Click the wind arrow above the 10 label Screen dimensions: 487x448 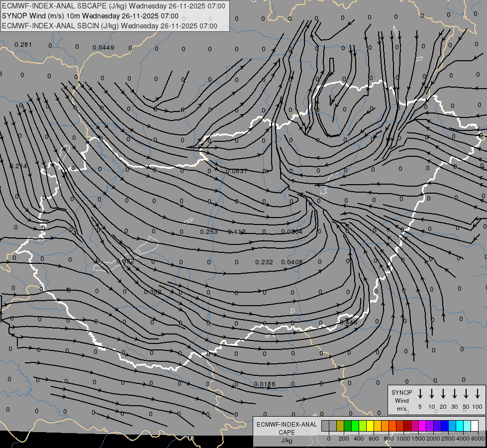coord(431,394)
